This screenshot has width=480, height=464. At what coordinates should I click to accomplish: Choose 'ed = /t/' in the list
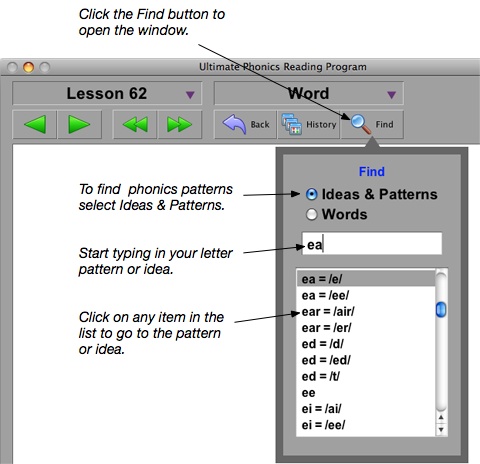pos(366,377)
